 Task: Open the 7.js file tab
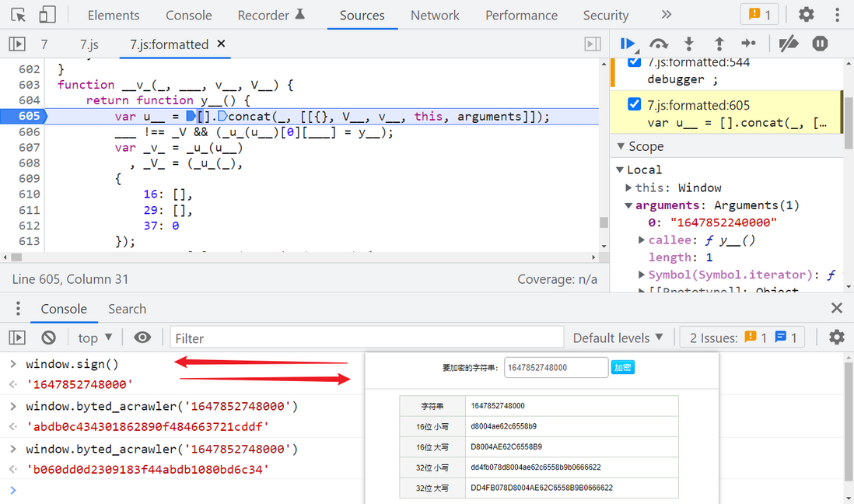click(89, 44)
